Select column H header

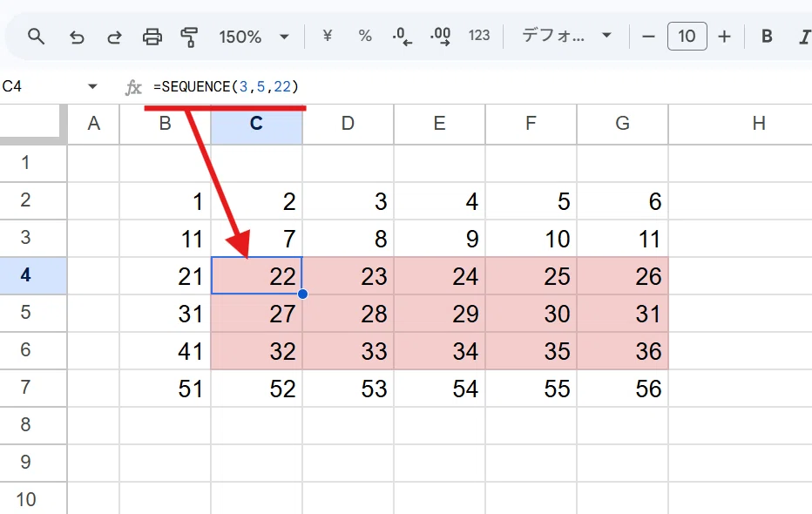tap(741, 124)
